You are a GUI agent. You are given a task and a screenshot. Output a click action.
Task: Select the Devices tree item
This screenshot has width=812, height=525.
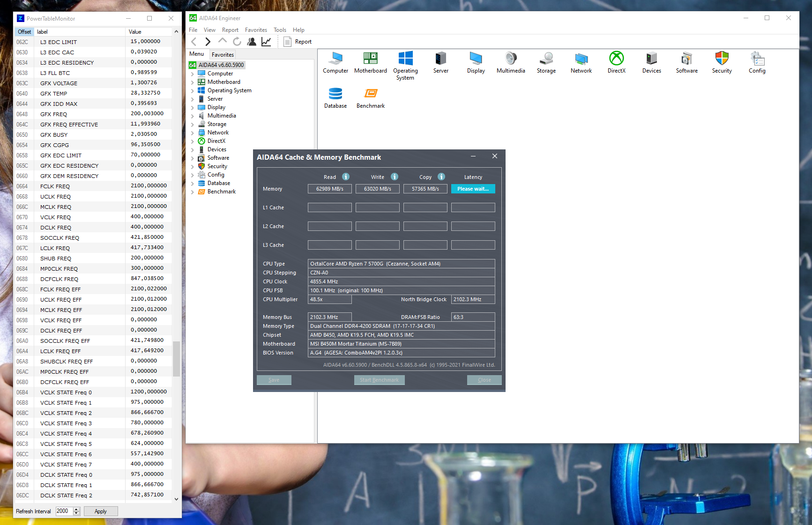tap(217, 149)
